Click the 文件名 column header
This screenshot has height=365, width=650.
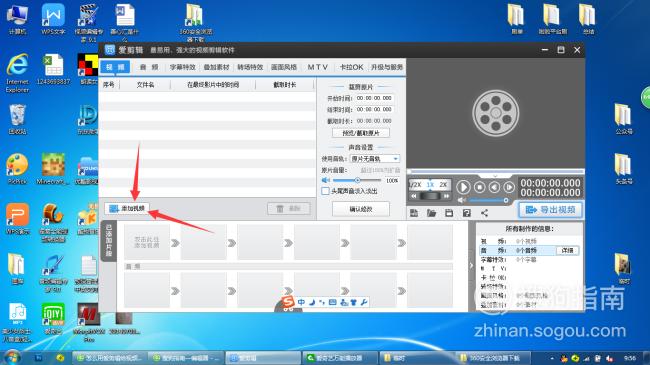145,85
